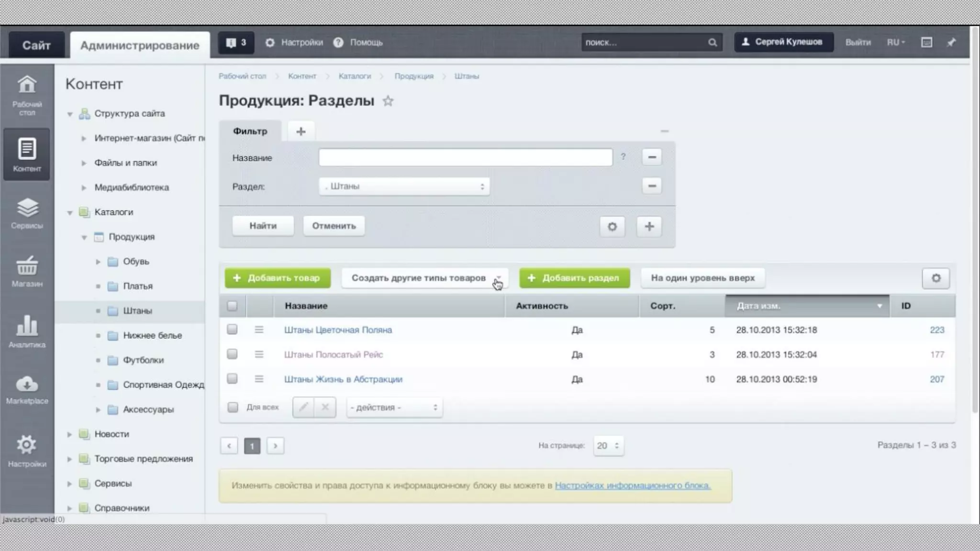The height and width of the screenshot is (551, 980).
Task: Add a new filter tab with plus
Action: tap(301, 131)
